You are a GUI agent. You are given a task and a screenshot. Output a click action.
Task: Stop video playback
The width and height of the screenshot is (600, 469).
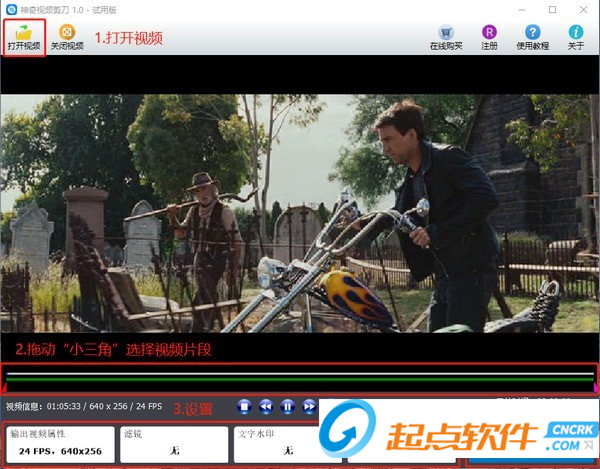click(x=244, y=406)
